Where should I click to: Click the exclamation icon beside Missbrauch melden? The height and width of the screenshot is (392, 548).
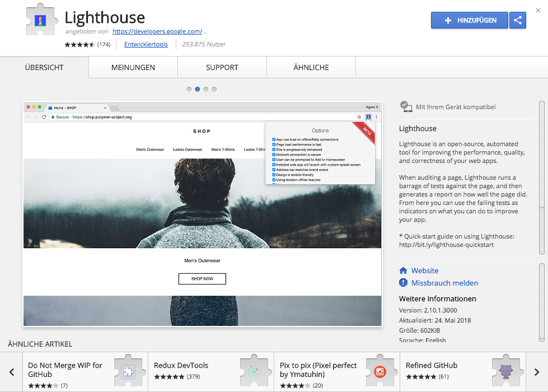coord(404,283)
